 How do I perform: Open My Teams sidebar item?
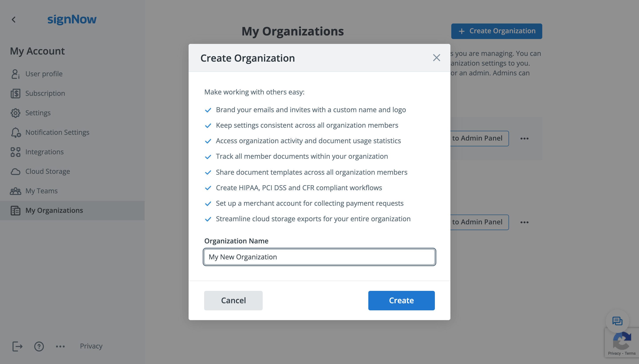(41, 191)
